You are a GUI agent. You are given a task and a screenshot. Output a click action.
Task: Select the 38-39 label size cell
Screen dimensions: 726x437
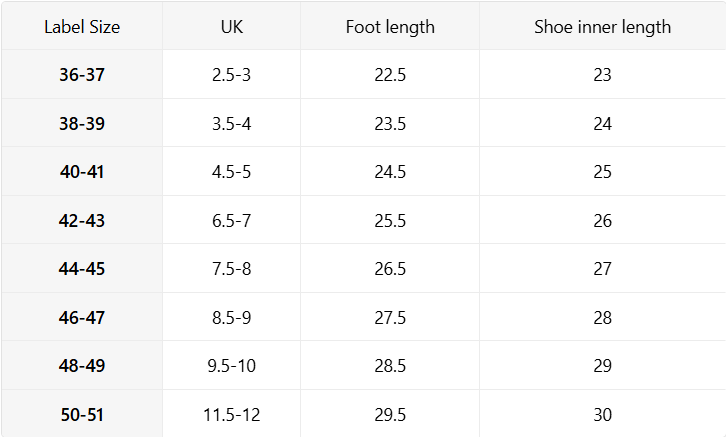pos(82,124)
